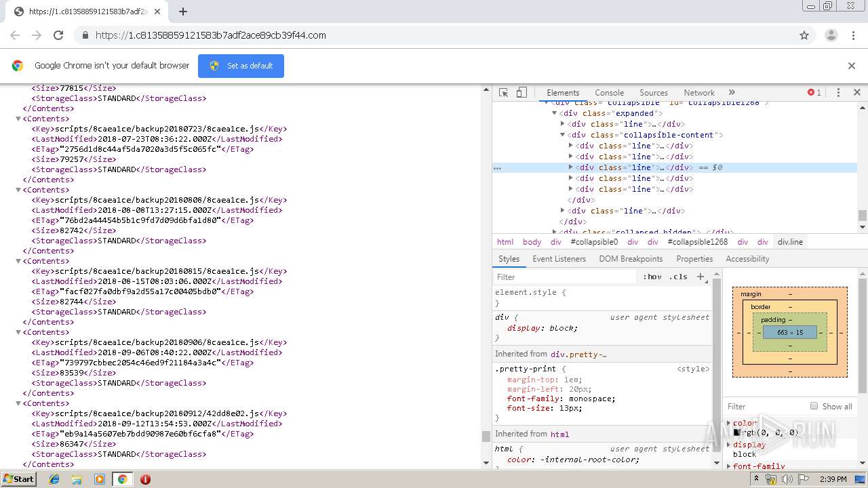Viewport: 868px width, 488px height.
Task: Reload the current page
Action: pos(58,35)
